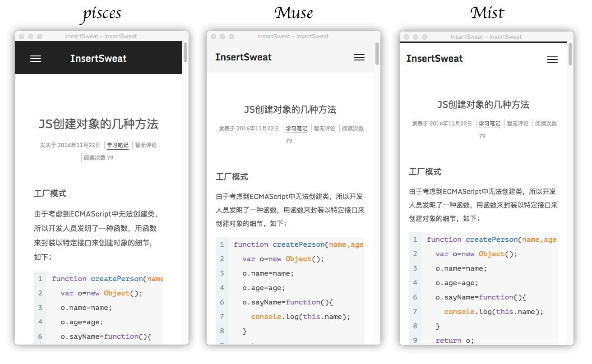Click 暂无评论 comments link in Muse window
Screen dimensions: 592x364
[x=325, y=129]
